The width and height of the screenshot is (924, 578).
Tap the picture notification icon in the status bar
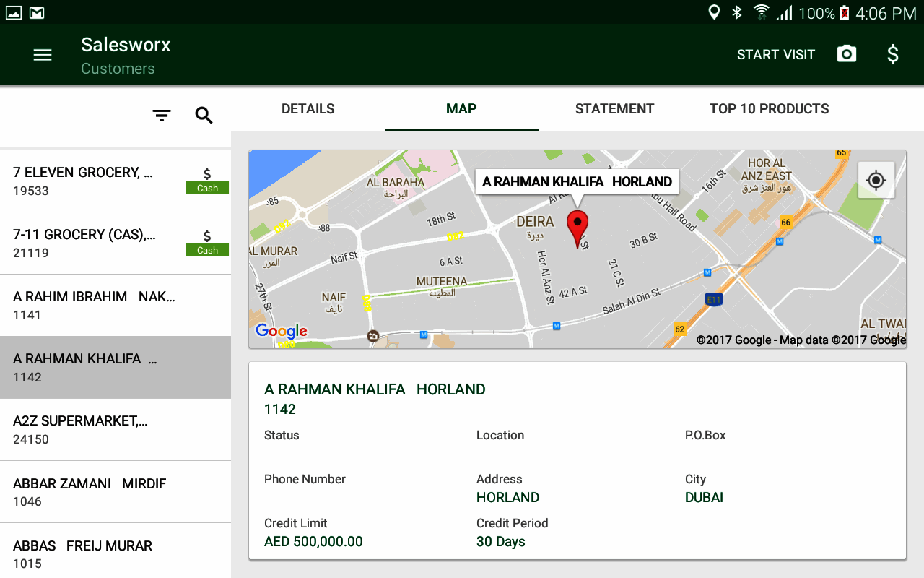click(x=14, y=12)
